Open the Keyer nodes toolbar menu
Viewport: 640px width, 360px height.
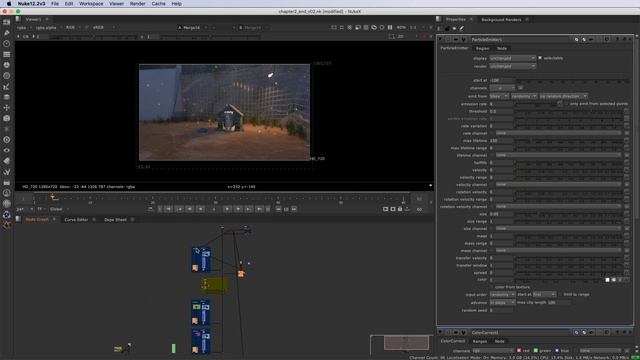pyautogui.click(x=7, y=87)
